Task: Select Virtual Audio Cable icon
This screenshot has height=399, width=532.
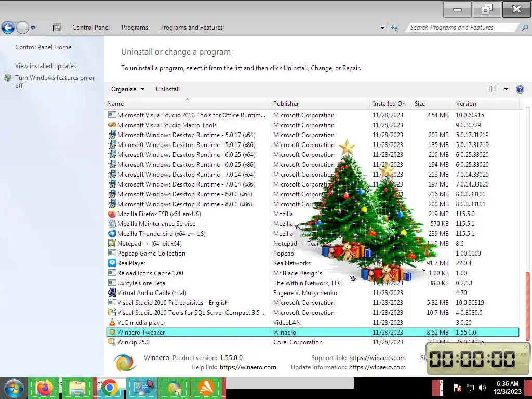Action: click(x=112, y=292)
